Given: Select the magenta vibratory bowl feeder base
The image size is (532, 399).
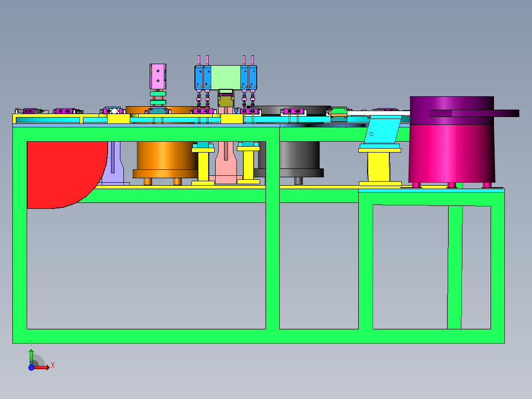Looking at the screenshot, I should [x=451, y=154].
